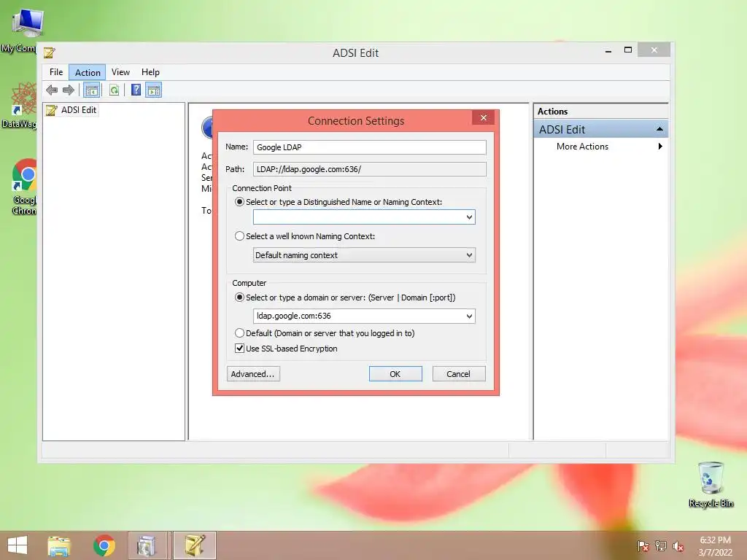Click the Refresh toolbar icon
Viewport: 747px width, 560px height.
(114, 90)
